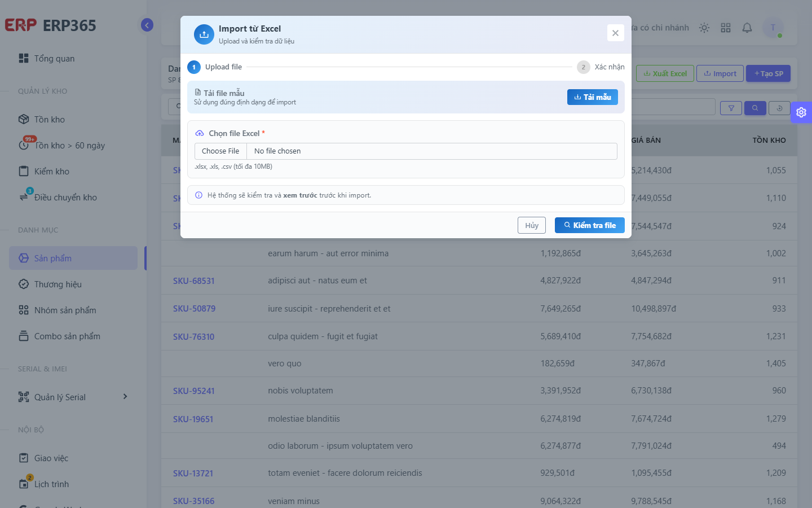Close the Import từ Excel dialog
The image size is (812, 508).
click(x=615, y=33)
